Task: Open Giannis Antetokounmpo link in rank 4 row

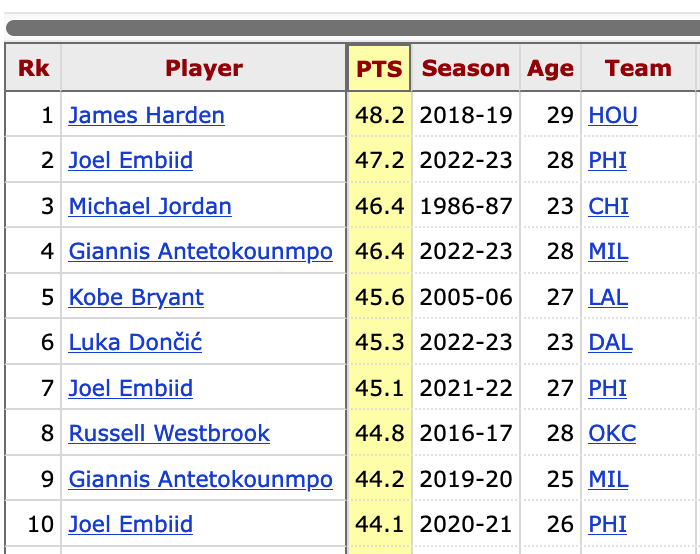Action: click(x=200, y=251)
